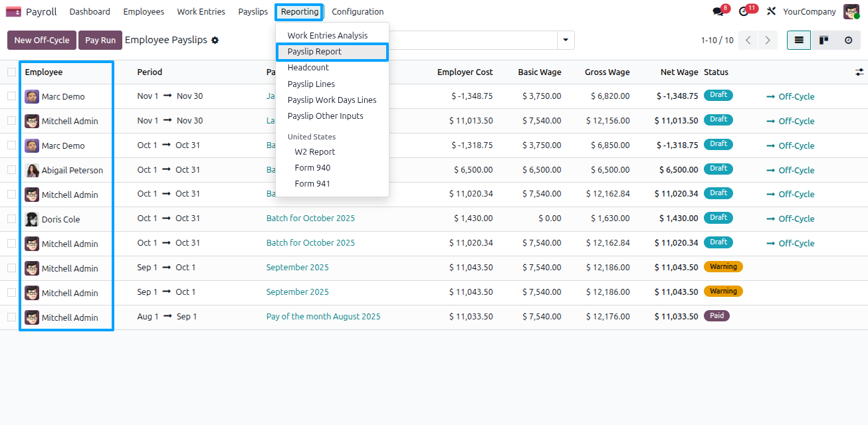Sort by the Period column header
The image size is (868, 425).
pyautogui.click(x=150, y=72)
